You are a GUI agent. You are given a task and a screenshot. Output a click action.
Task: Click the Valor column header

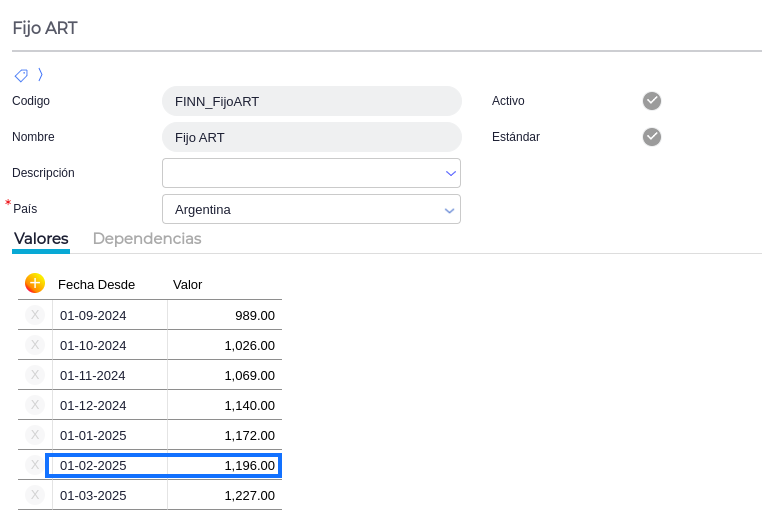click(x=187, y=284)
